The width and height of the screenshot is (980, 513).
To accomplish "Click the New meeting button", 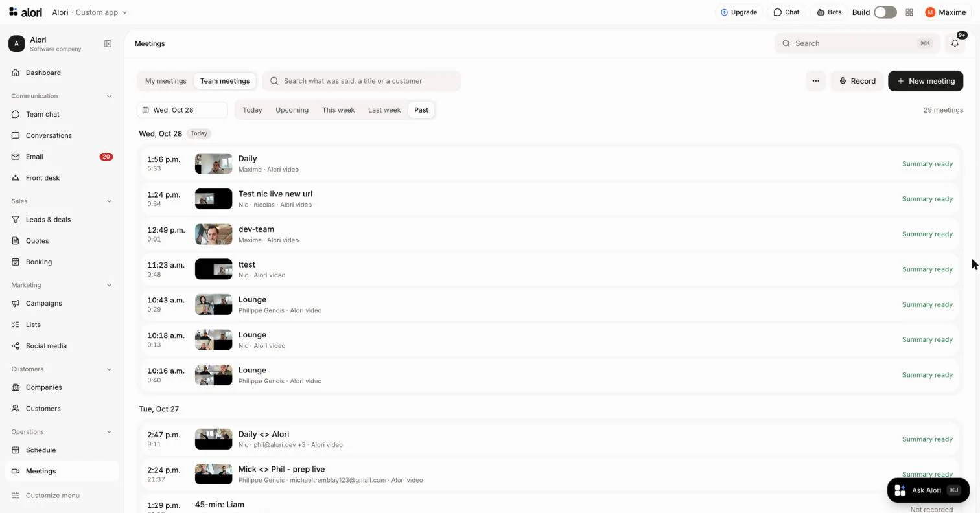I will click(x=926, y=81).
